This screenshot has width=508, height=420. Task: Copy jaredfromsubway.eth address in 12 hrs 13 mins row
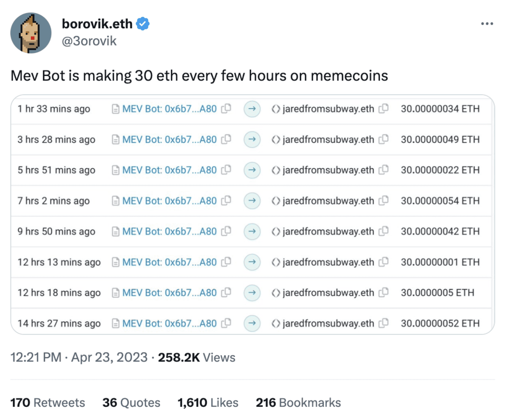[383, 262]
